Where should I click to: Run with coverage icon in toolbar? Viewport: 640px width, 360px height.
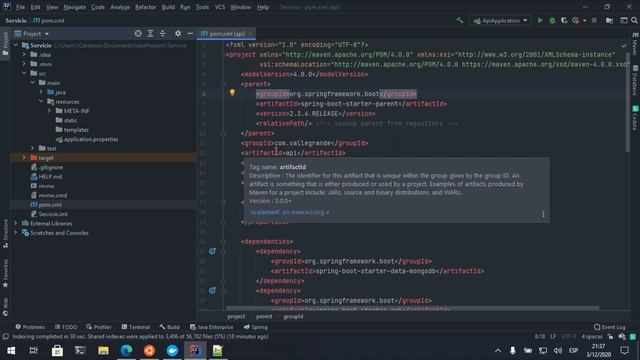click(564, 20)
